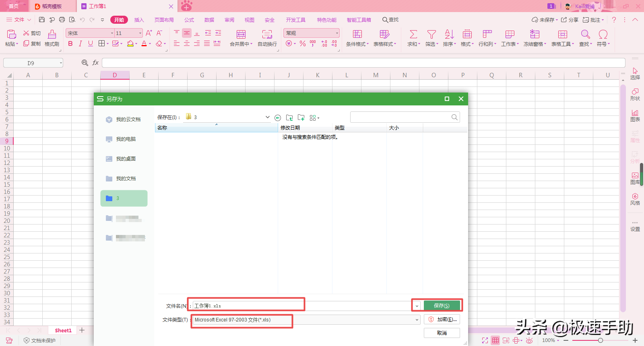This screenshot has width=644, height=346.
Task: Click the Merge and Center (合并居中) icon
Action: pyautogui.click(x=241, y=35)
